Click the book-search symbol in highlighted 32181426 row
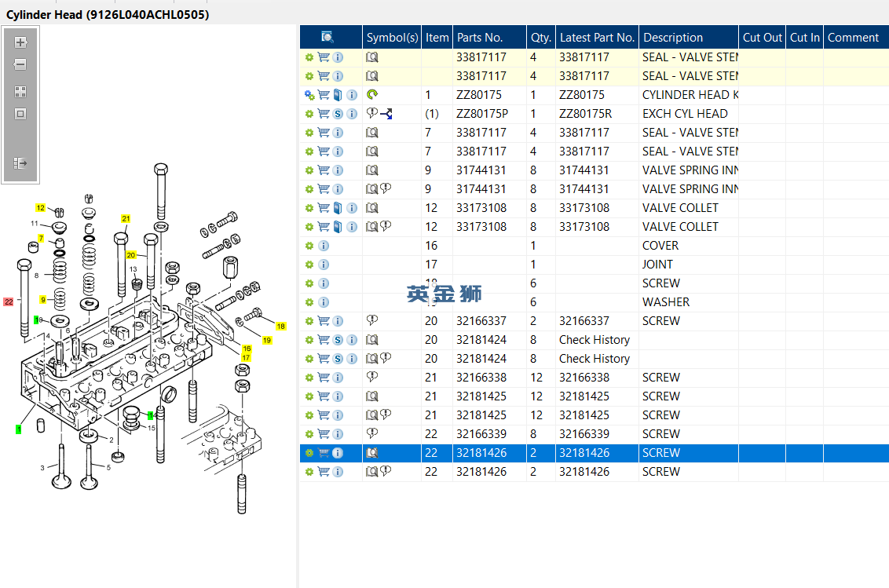 (372, 453)
